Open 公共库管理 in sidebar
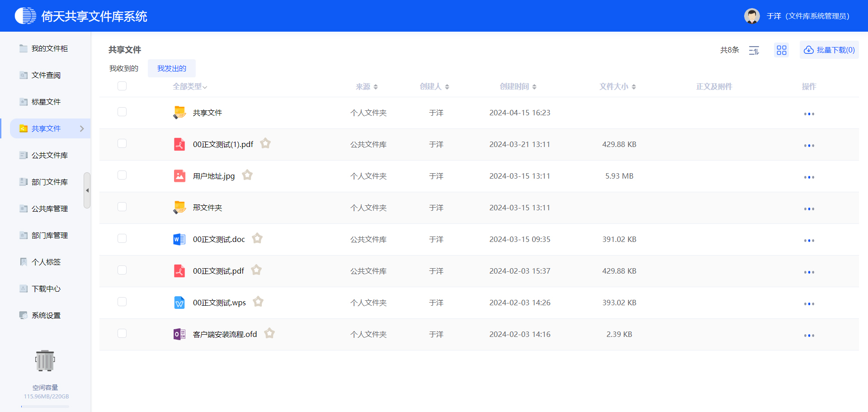Image resolution: width=868 pixels, height=412 pixels. pyautogui.click(x=50, y=208)
